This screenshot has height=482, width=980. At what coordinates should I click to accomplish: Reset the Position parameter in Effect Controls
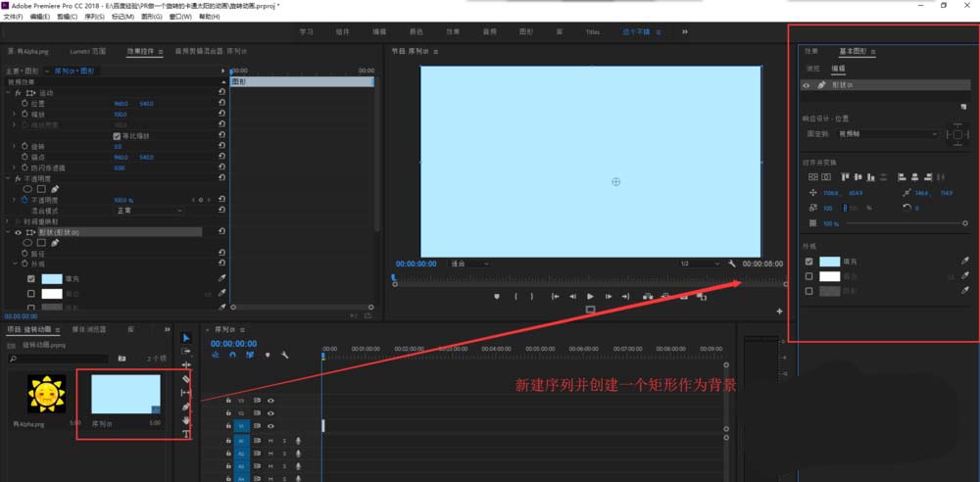[x=221, y=103]
